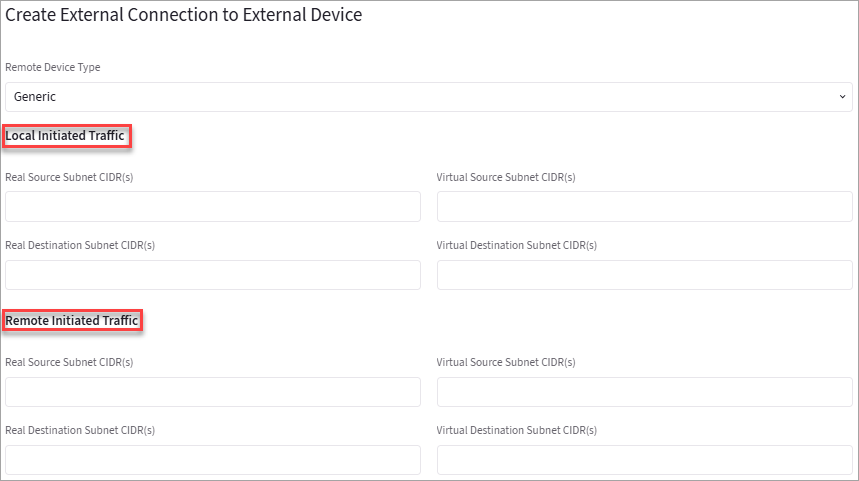Image resolution: width=859 pixels, height=481 pixels.
Task: Open the Remote Device Type dropdown showing Generic
Action: coord(428,97)
